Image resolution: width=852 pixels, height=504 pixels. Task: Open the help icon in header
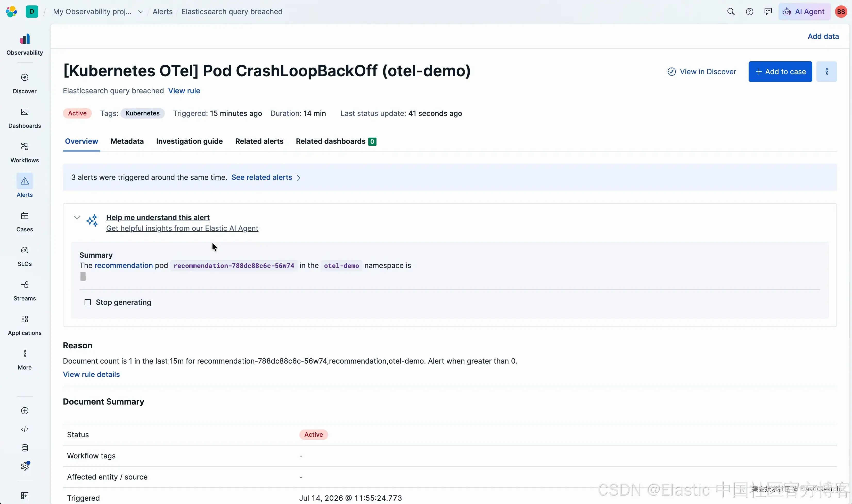pyautogui.click(x=749, y=12)
